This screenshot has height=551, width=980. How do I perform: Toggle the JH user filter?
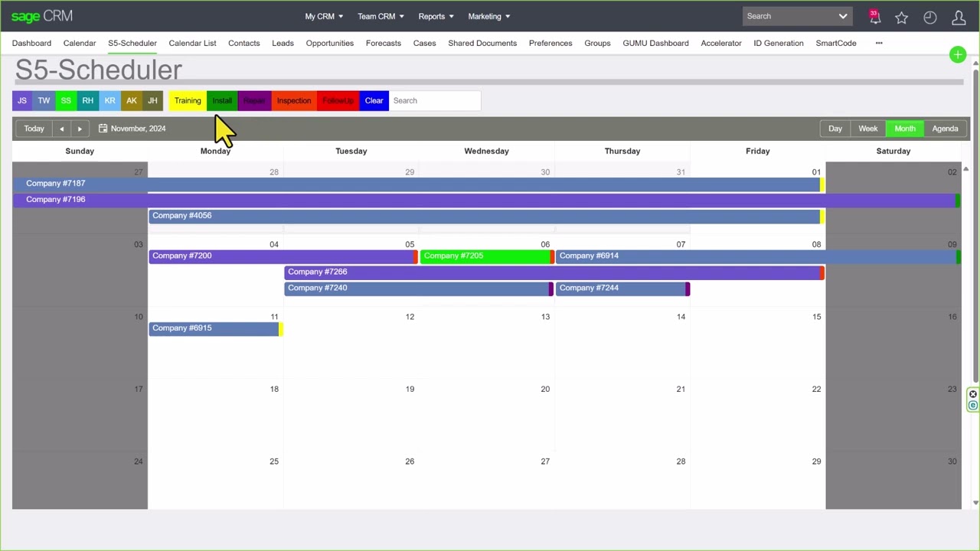(x=152, y=100)
